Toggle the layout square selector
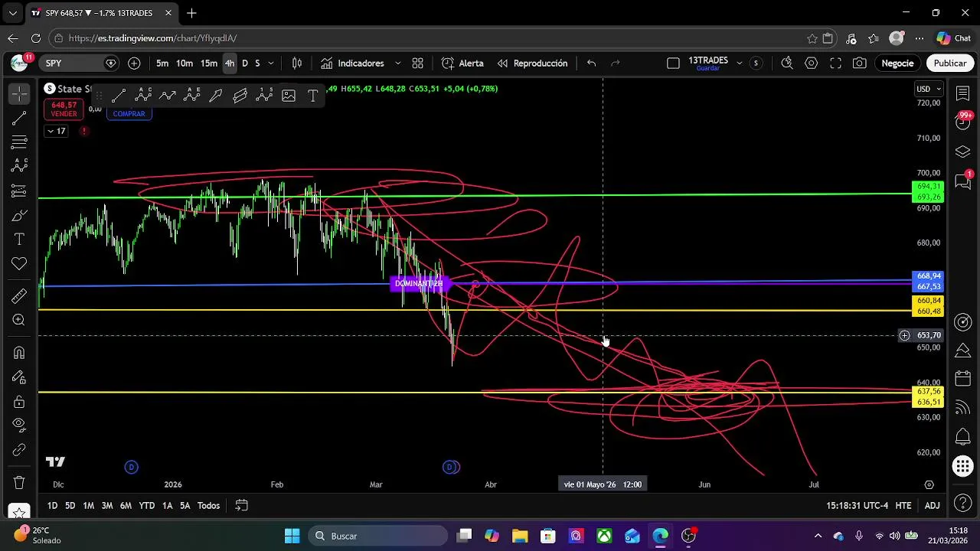980x551 pixels. pyautogui.click(x=673, y=64)
